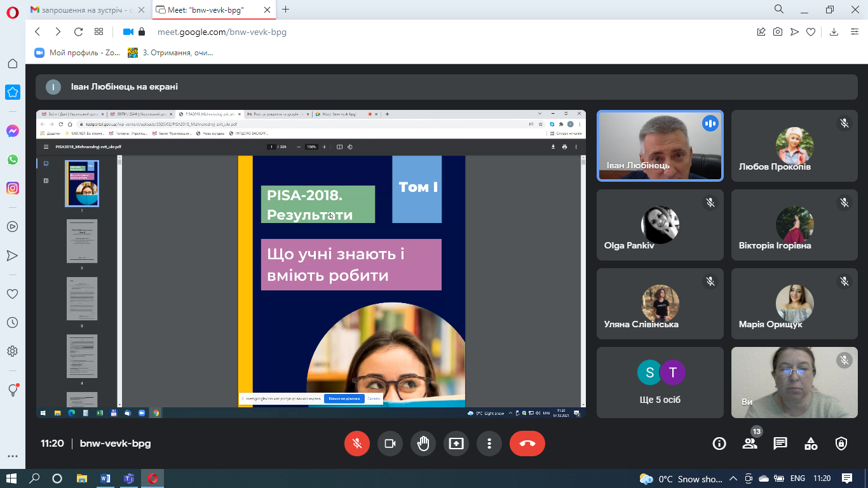Image resolution: width=868 pixels, height=488 pixels.
Task: Click the Іван Любінець video tile
Action: click(x=660, y=146)
